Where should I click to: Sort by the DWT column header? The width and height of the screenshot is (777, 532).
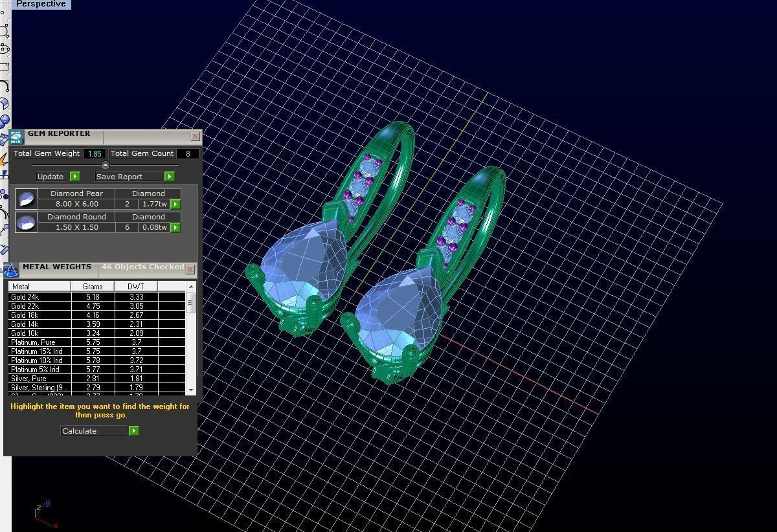(x=136, y=286)
